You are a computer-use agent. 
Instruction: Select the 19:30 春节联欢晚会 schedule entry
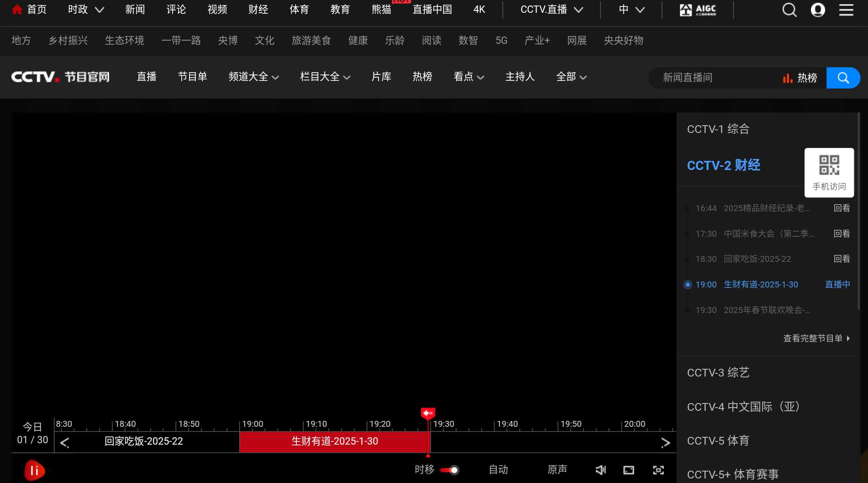click(x=767, y=310)
